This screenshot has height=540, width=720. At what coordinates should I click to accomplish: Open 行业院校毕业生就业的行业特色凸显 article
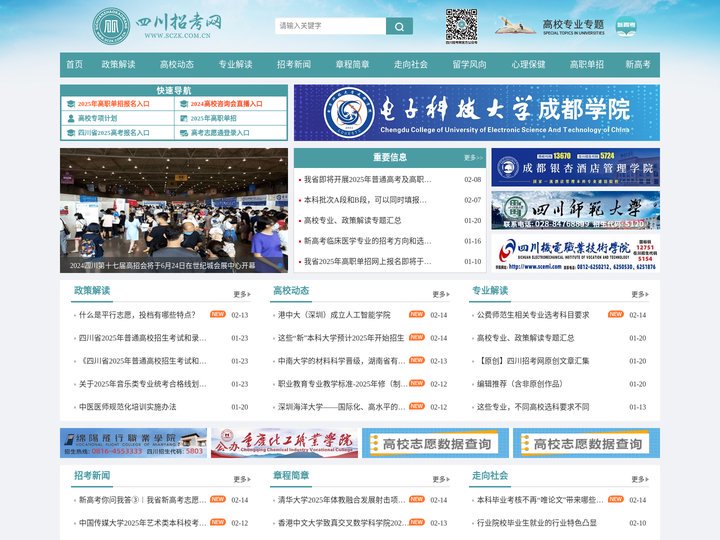coord(536,523)
